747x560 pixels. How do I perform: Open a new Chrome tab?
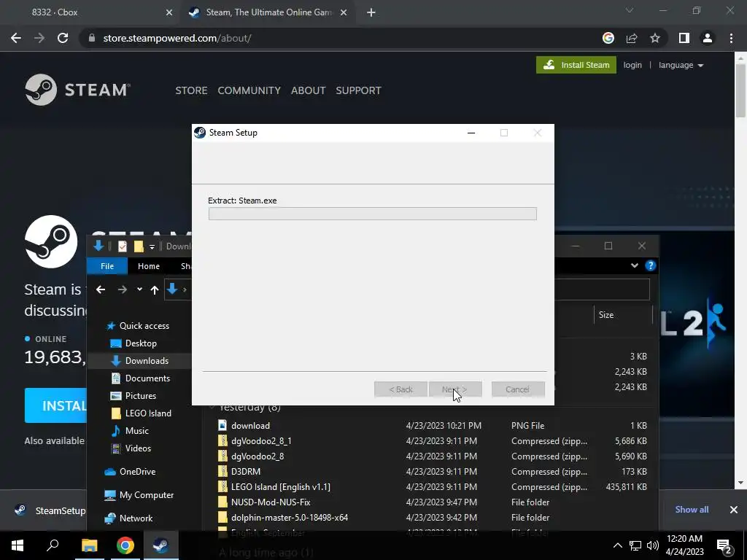(x=371, y=13)
